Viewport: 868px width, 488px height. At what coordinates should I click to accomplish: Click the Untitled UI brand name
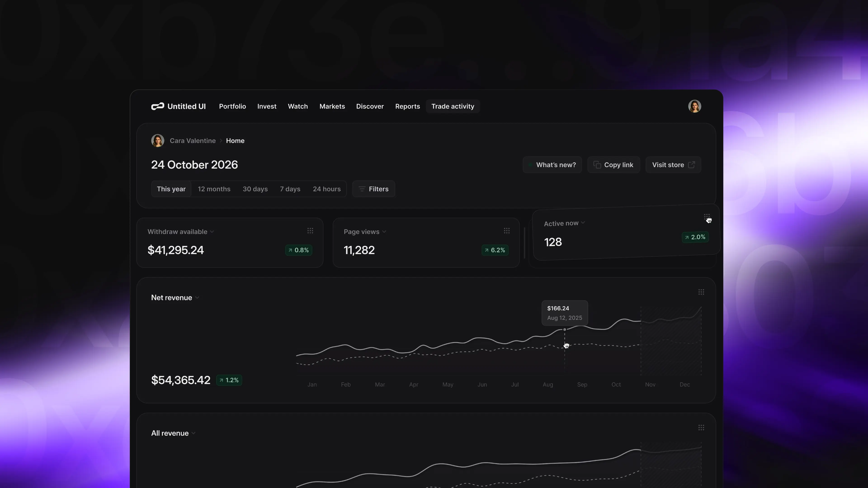(186, 106)
